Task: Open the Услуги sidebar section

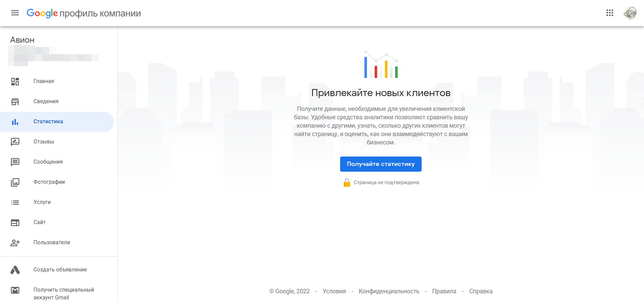Action: coord(42,202)
